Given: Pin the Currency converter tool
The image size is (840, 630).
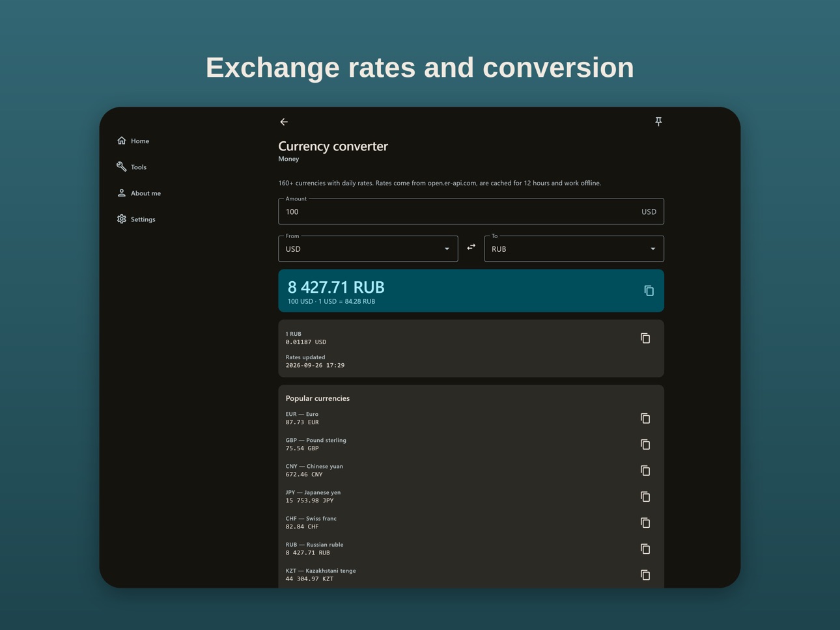Looking at the screenshot, I should point(658,122).
